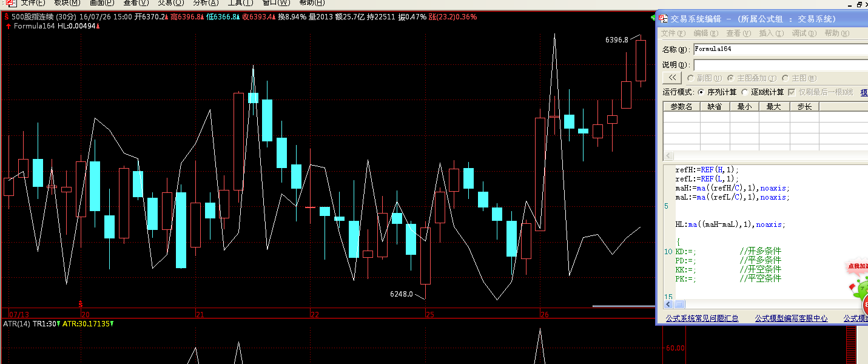Click the 名称 field containing Formula164
This screenshot has height=364, width=868.
click(x=781, y=49)
